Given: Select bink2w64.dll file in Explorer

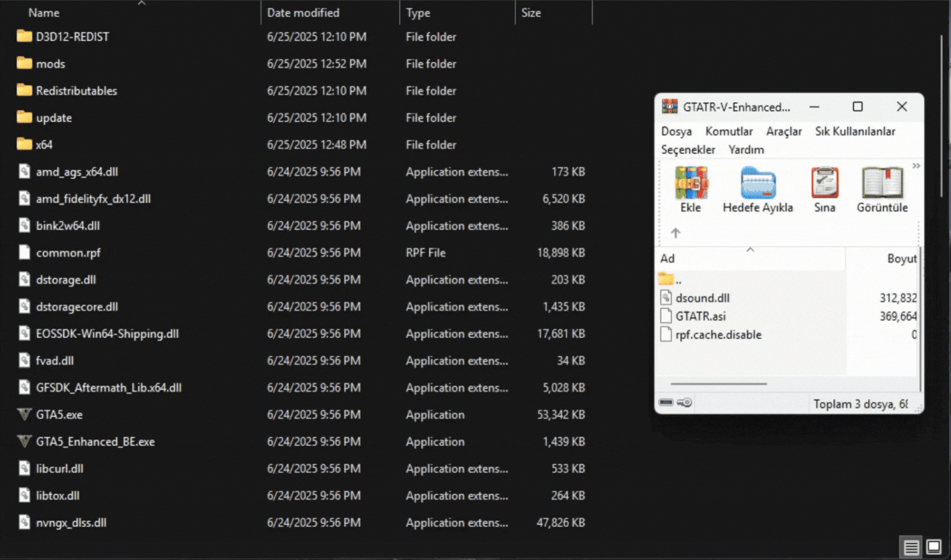Looking at the screenshot, I should tap(67, 225).
